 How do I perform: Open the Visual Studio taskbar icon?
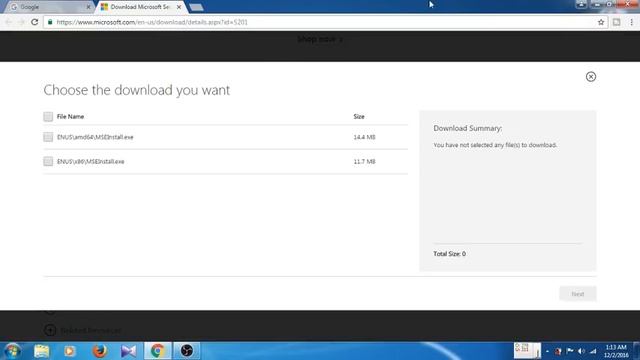[x=129, y=351]
